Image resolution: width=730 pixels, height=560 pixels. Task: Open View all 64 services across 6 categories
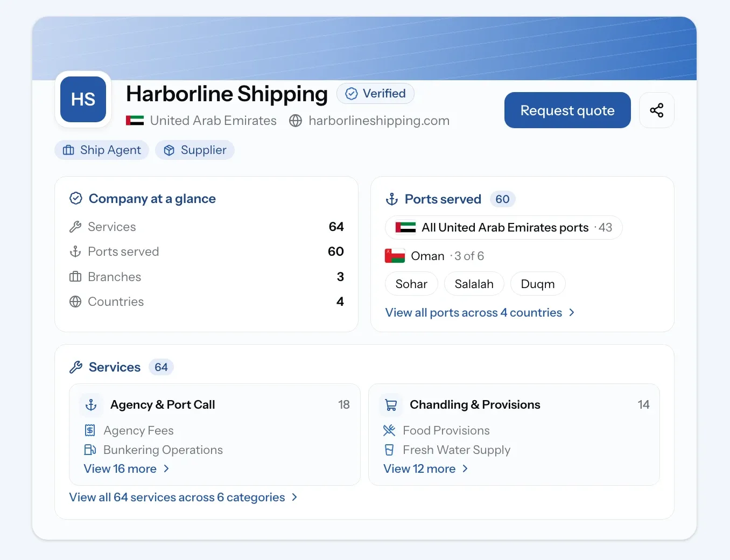(177, 497)
